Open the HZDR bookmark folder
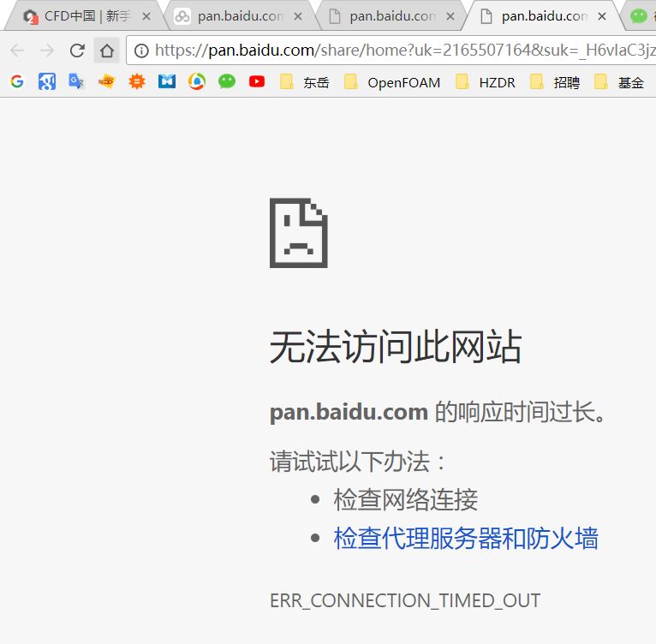656x644 pixels. (x=486, y=82)
